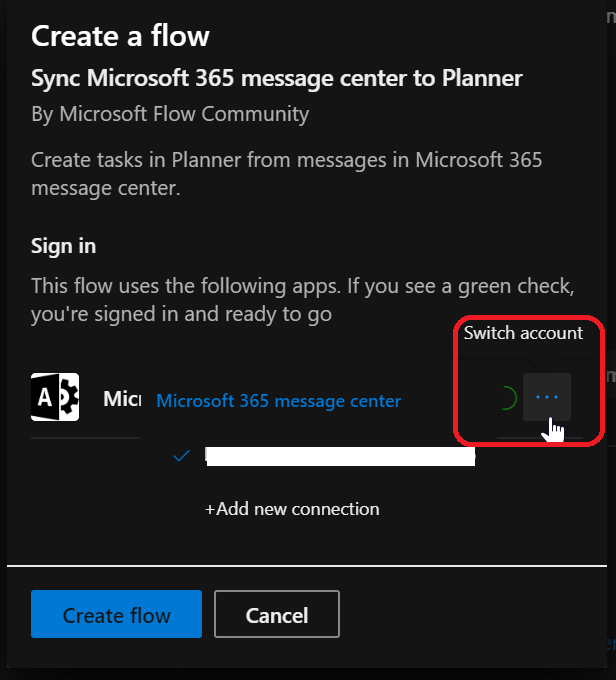Click the 'Microsoft 365 message center' blue link

click(x=279, y=401)
